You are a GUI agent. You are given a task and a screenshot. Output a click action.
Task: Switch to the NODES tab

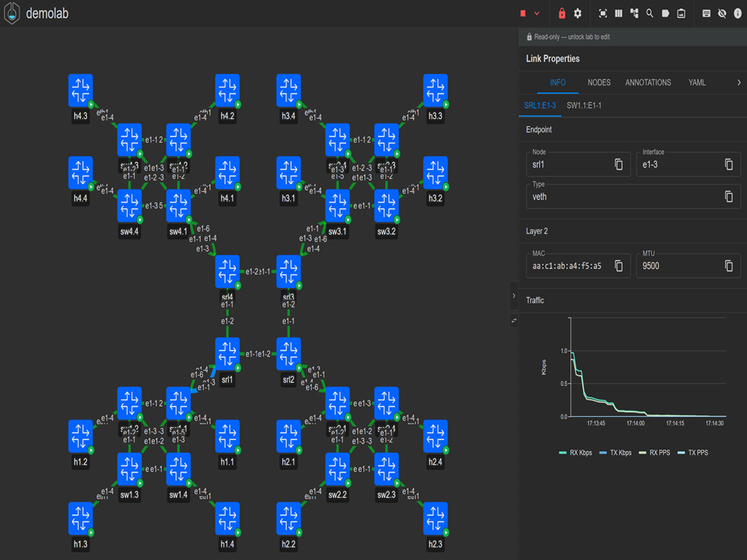(599, 82)
